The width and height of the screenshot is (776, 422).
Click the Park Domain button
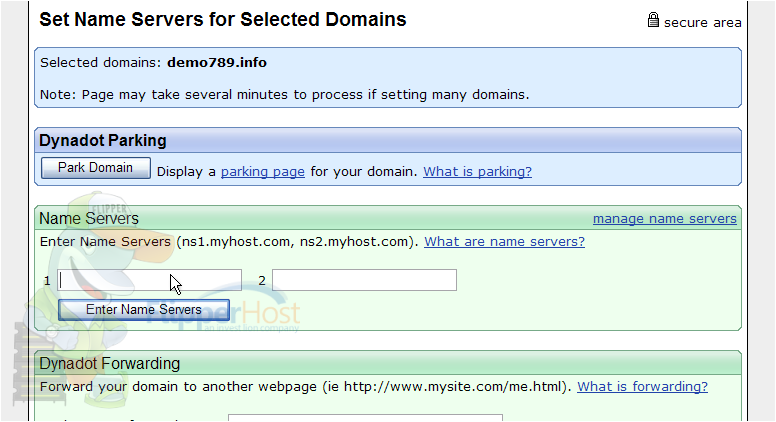(x=96, y=168)
